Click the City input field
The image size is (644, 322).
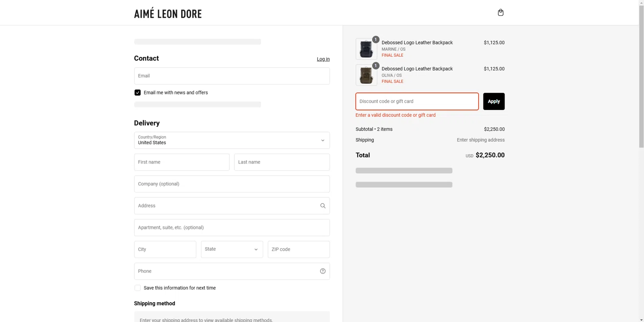[165, 249]
